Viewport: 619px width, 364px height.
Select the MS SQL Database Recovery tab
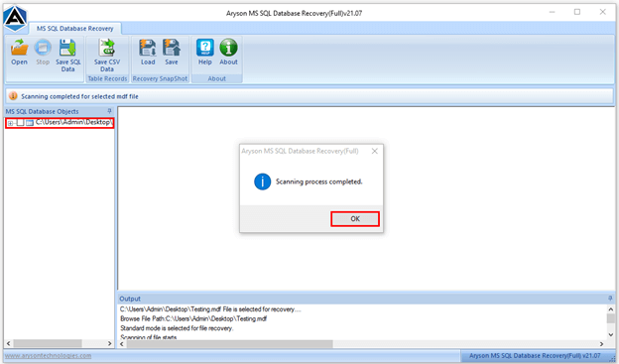(75, 29)
